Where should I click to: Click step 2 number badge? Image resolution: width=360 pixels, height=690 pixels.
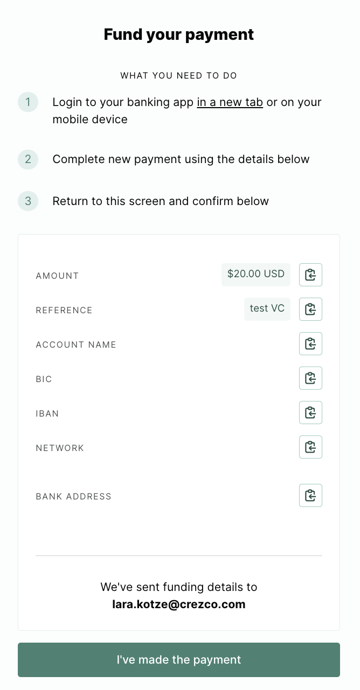click(28, 159)
